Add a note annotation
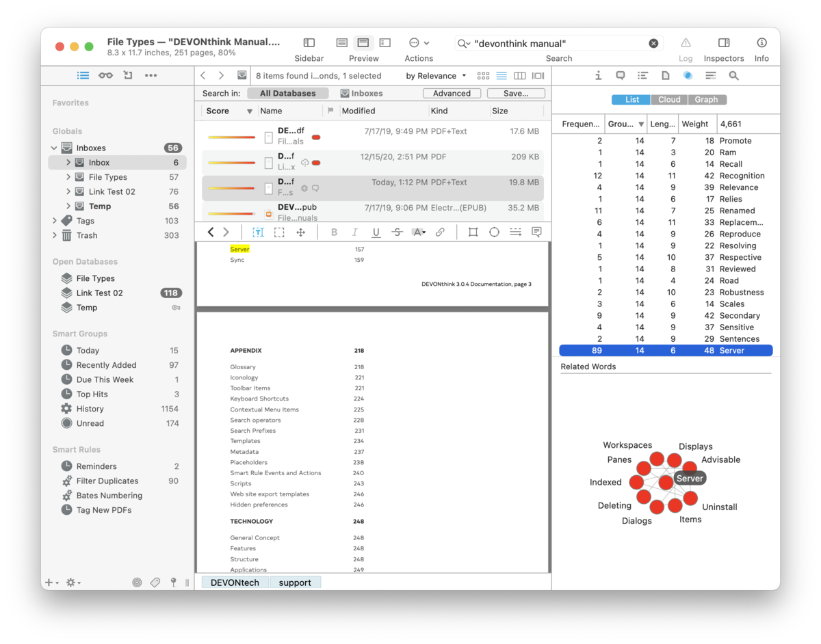 click(536, 232)
